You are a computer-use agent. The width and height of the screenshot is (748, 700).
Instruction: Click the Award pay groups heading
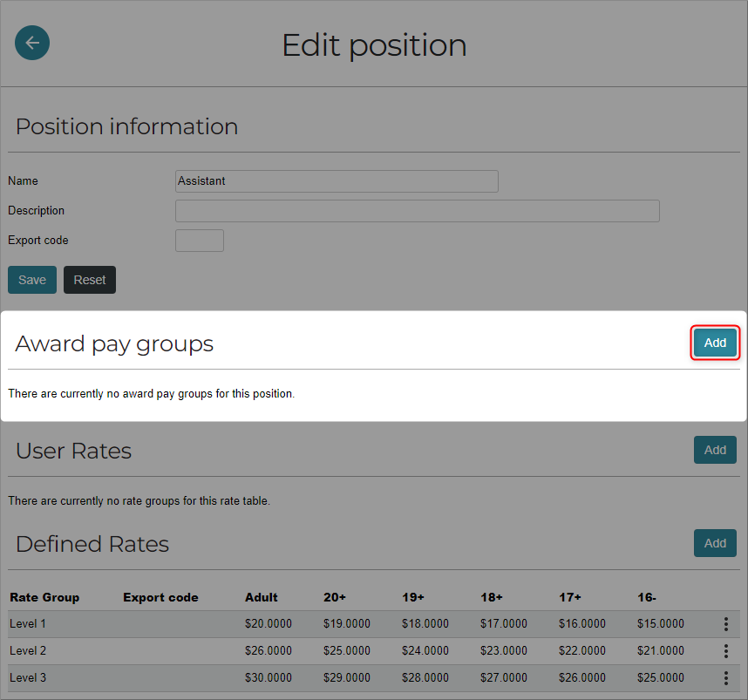(114, 344)
